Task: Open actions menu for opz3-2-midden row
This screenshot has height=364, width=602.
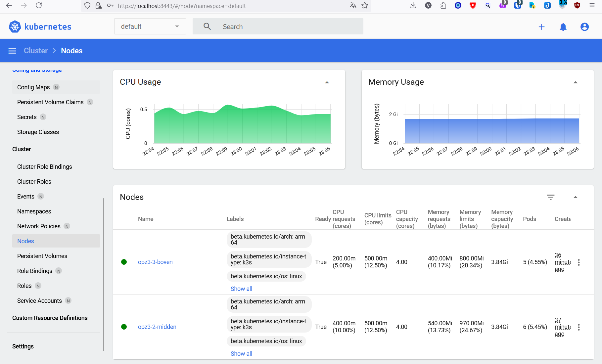Action: (x=579, y=327)
